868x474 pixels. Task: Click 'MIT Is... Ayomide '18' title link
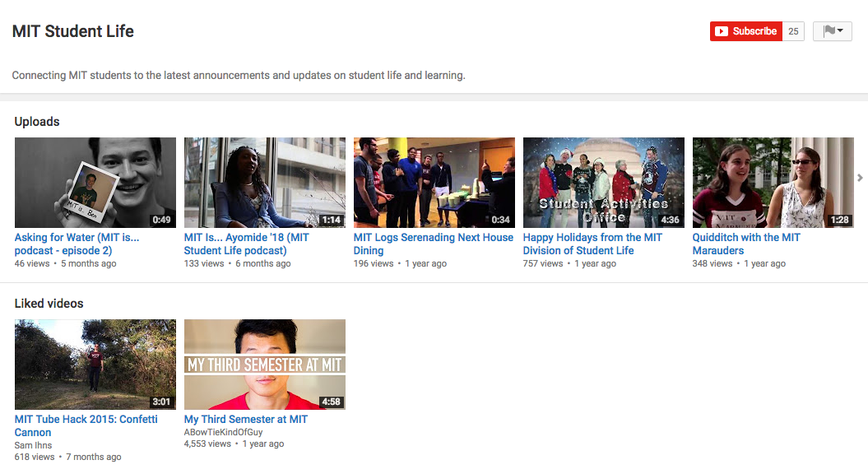[x=246, y=244]
